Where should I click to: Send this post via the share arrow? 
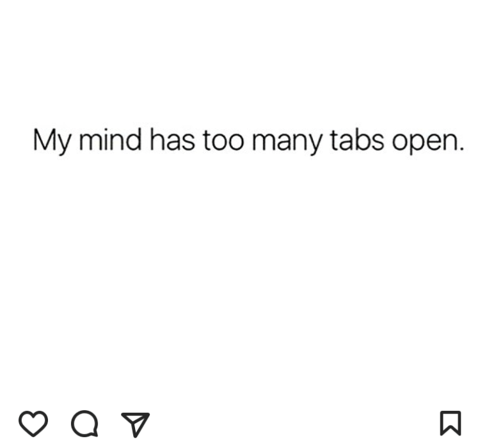click(136, 424)
